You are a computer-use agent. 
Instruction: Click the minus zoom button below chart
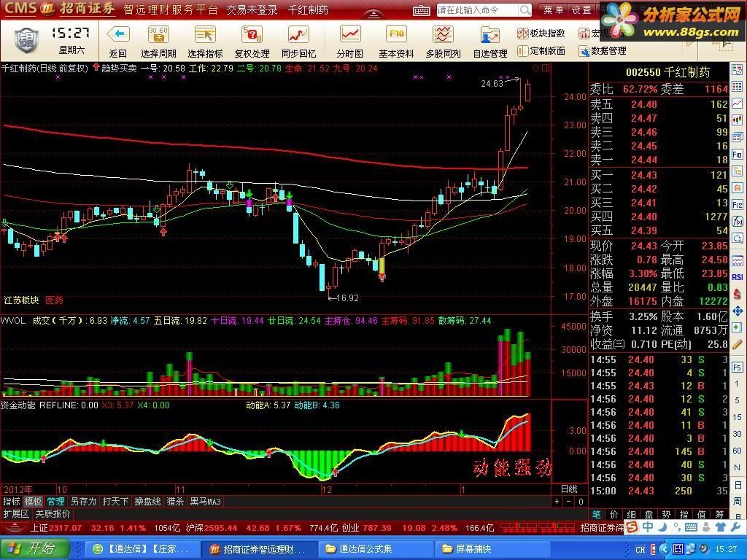tap(568, 502)
